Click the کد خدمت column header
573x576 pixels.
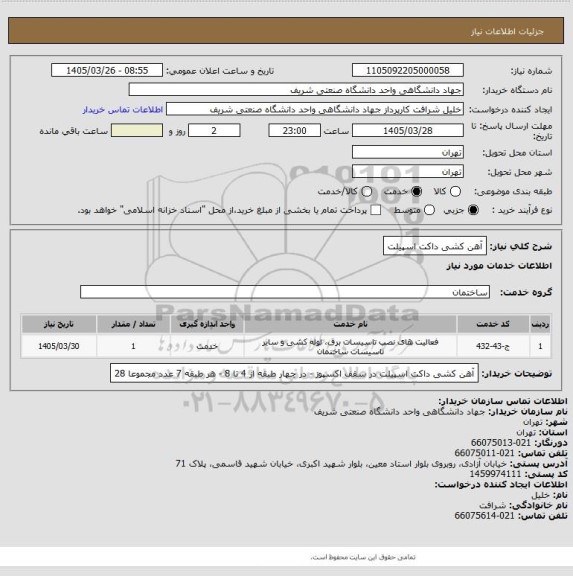point(493,324)
